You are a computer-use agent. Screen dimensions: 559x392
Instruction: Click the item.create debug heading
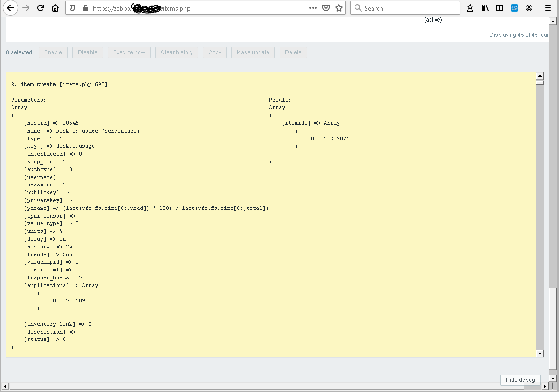[x=59, y=84]
